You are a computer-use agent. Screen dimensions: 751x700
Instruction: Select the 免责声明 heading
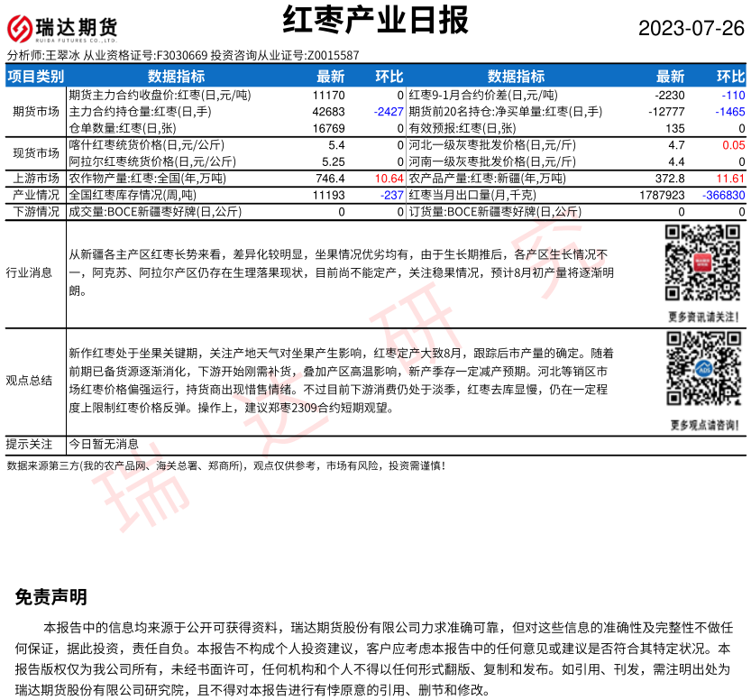(x=51, y=597)
